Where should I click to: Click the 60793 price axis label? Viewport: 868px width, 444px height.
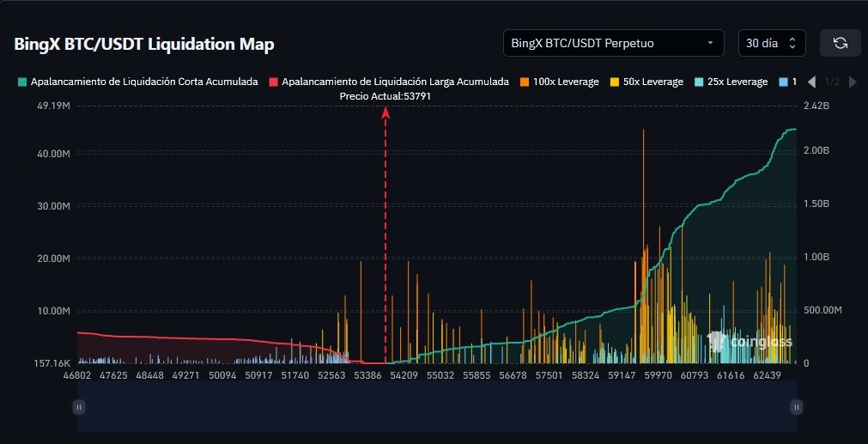[695, 375]
